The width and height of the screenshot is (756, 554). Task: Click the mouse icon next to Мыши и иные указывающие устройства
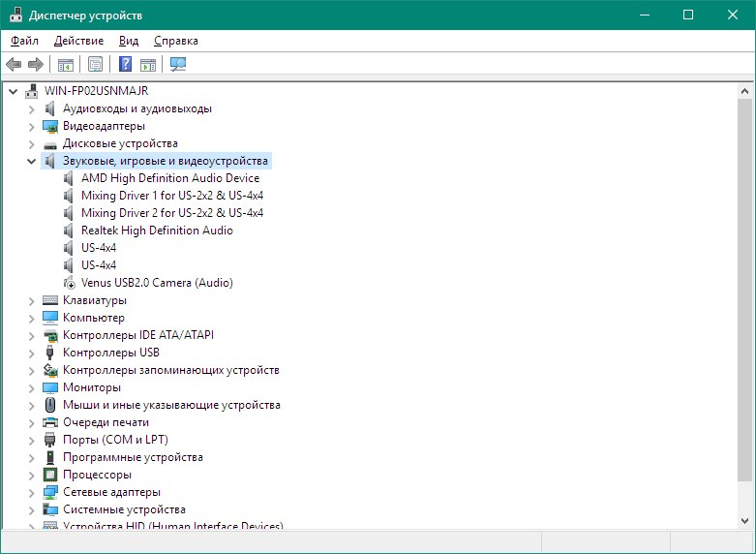tap(49, 405)
